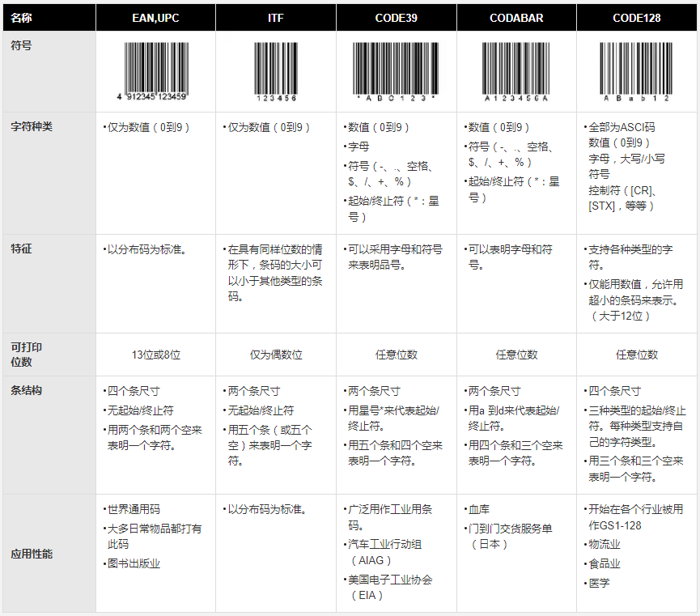Click 用四个条和三个空来表明一个字符 under CODABAR

(514, 453)
